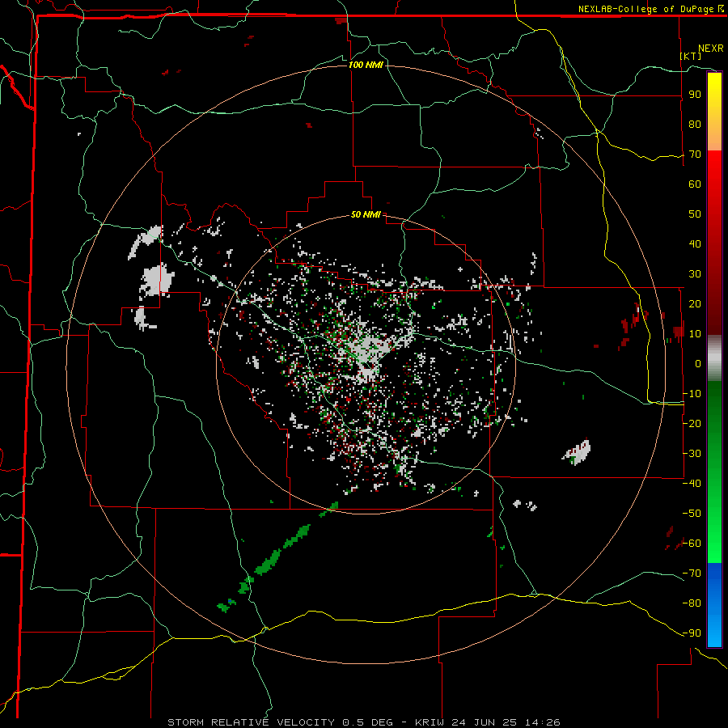Click the -70 value on the velocity scale
Screen dimensions: 728x728
coord(692,574)
